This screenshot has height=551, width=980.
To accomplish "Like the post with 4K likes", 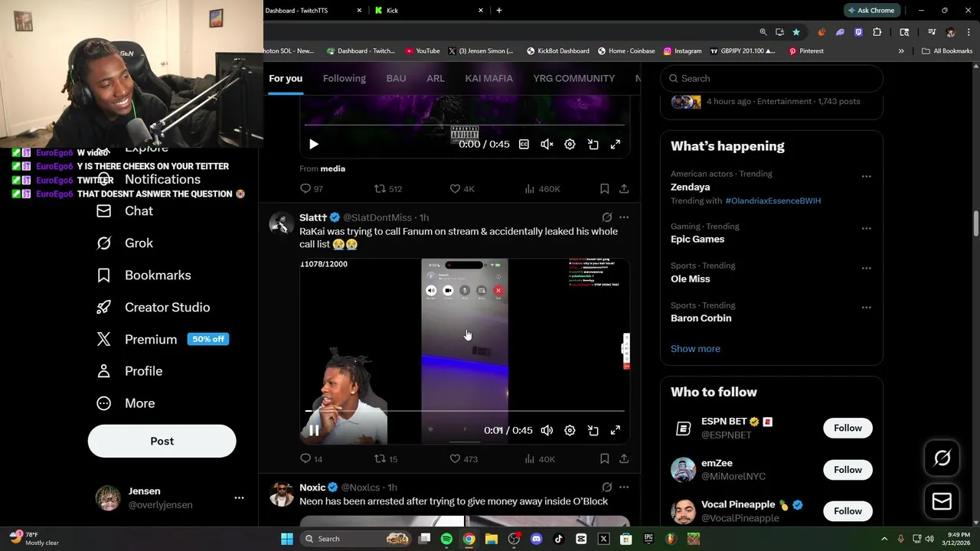I will click(462, 188).
